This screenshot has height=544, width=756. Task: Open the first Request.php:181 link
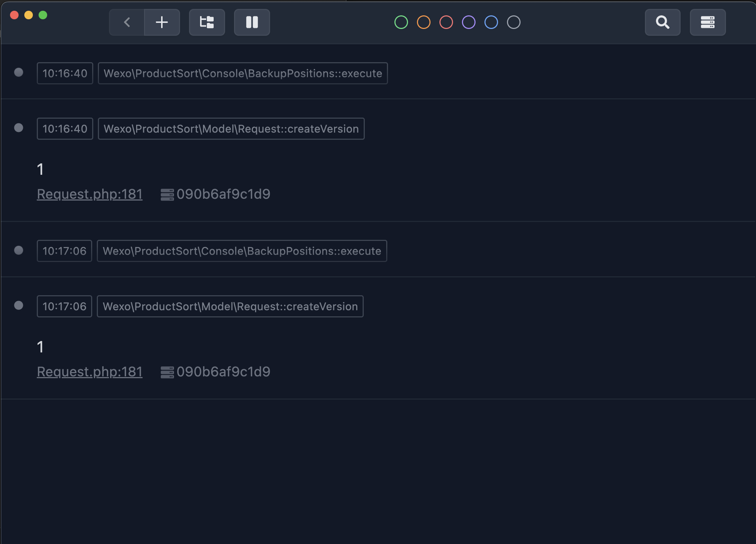90,194
